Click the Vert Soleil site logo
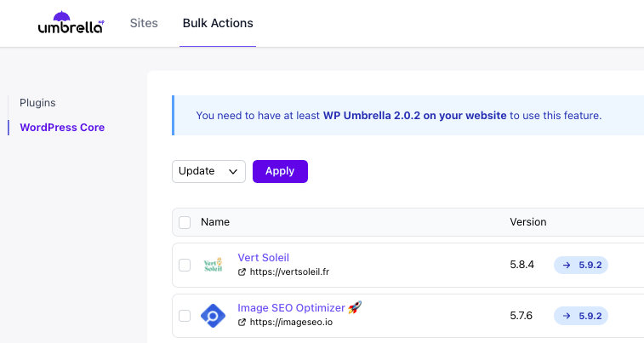This screenshot has width=644, height=343. pyautogui.click(x=213, y=265)
